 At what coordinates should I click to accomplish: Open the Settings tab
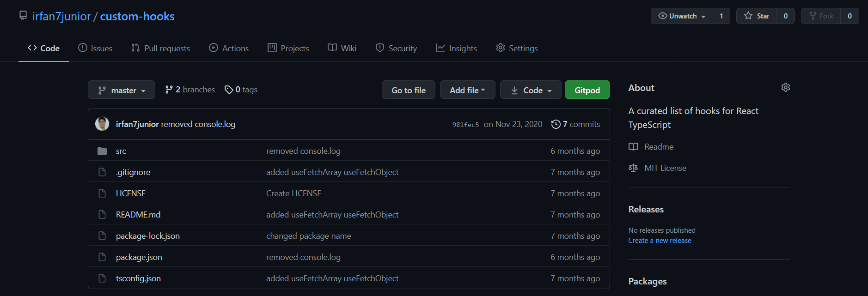pos(517,48)
